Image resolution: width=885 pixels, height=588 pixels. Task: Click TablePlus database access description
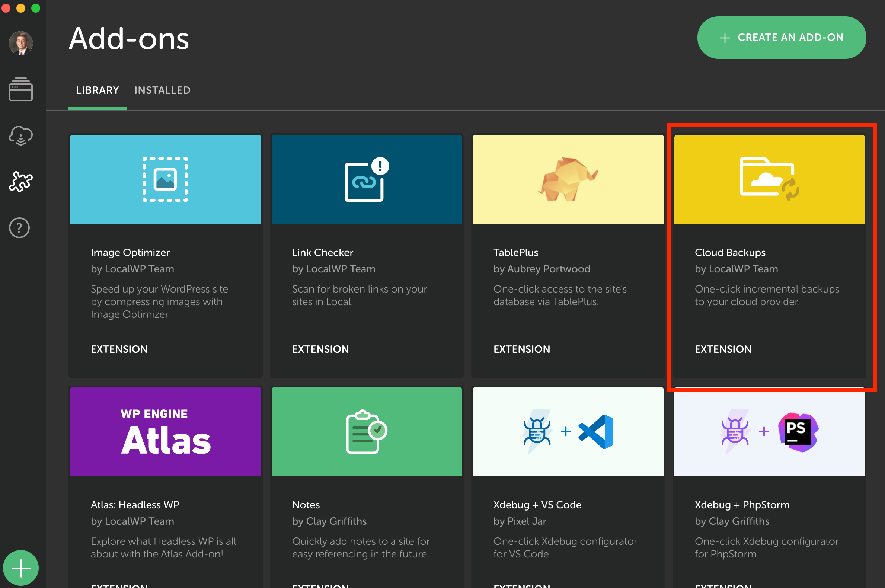(x=560, y=295)
